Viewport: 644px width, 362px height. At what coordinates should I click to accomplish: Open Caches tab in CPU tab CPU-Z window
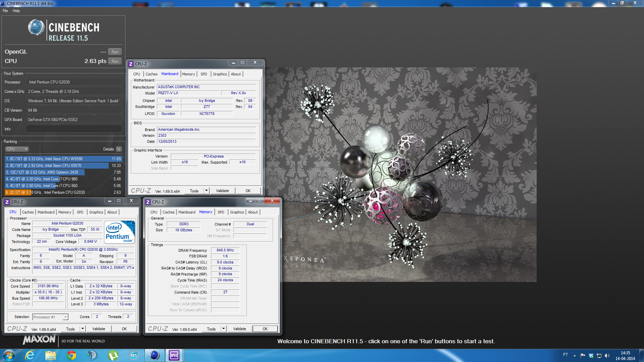tap(28, 212)
